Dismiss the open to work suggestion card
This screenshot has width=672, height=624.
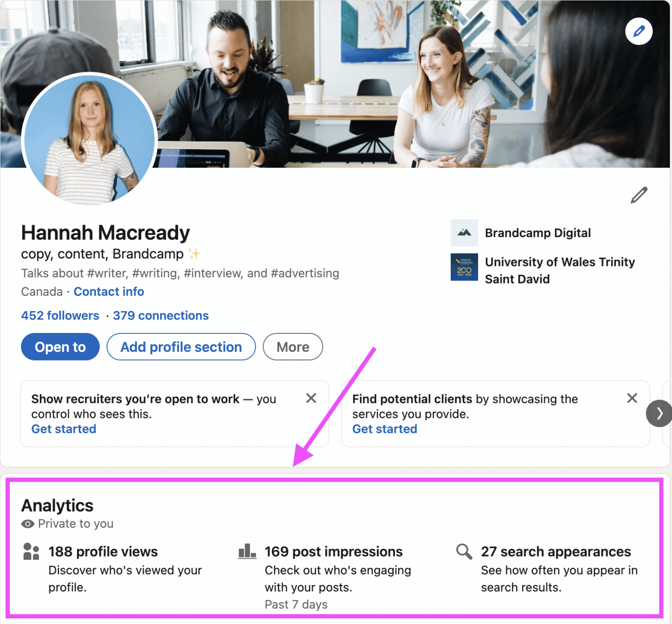[311, 398]
